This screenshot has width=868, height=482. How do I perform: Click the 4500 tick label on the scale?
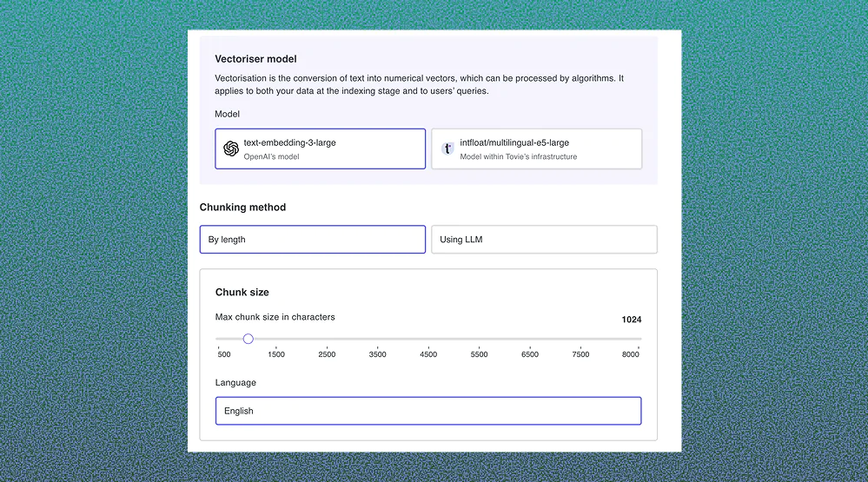pyautogui.click(x=428, y=354)
